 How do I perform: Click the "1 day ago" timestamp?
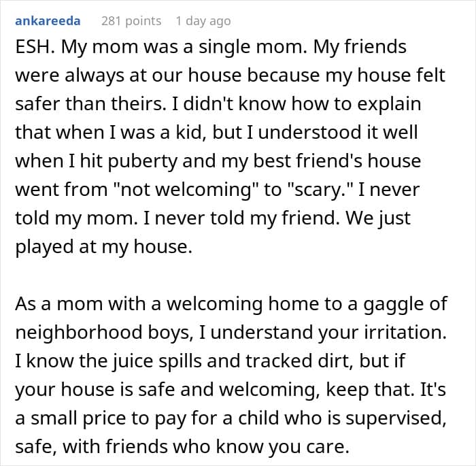point(203,21)
